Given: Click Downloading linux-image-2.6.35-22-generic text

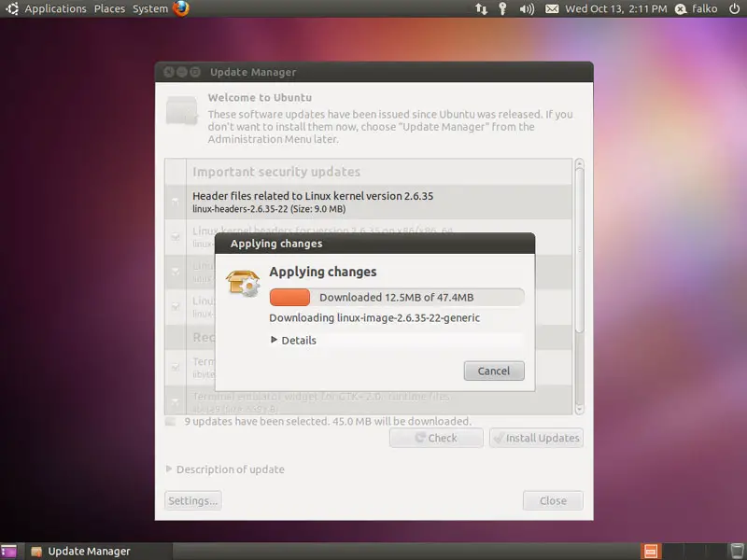Looking at the screenshot, I should click(x=374, y=318).
